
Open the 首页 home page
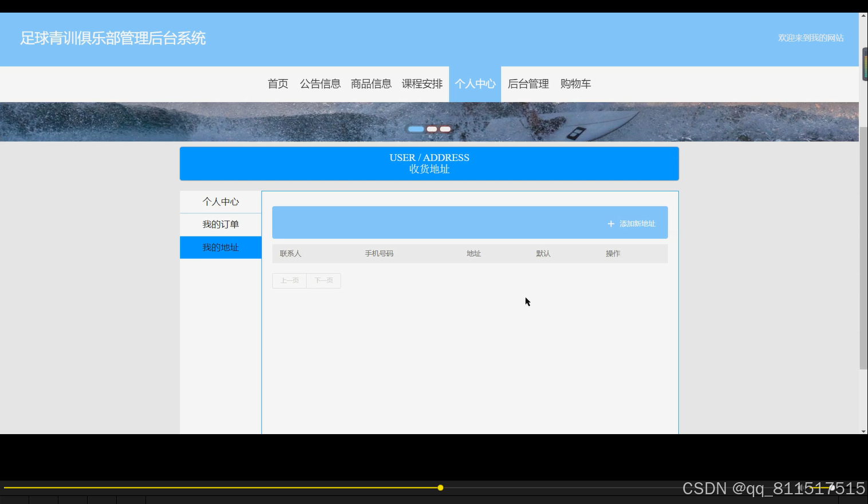[278, 84]
